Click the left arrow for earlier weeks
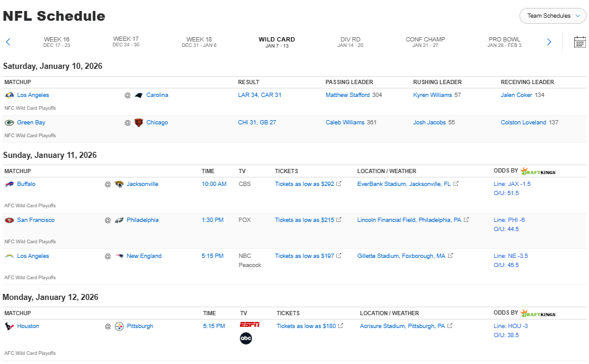The width and height of the screenshot is (589, 364). 7,41
